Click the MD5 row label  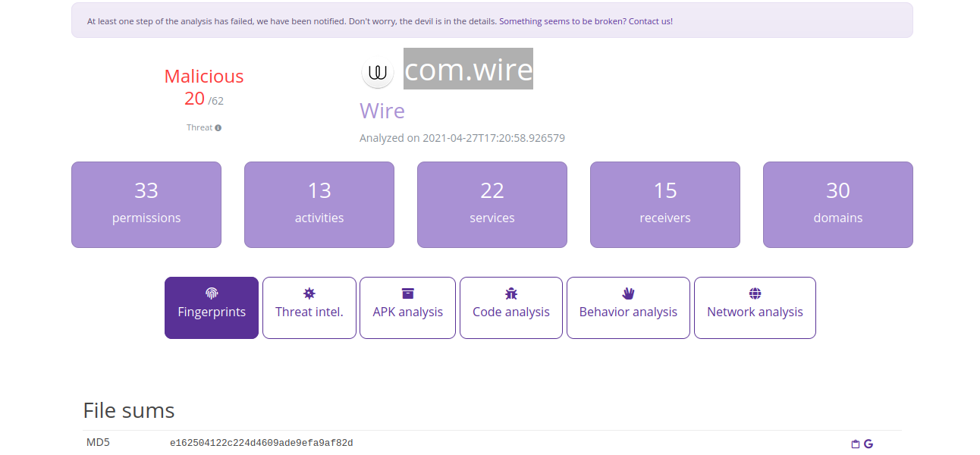point(98,443)
